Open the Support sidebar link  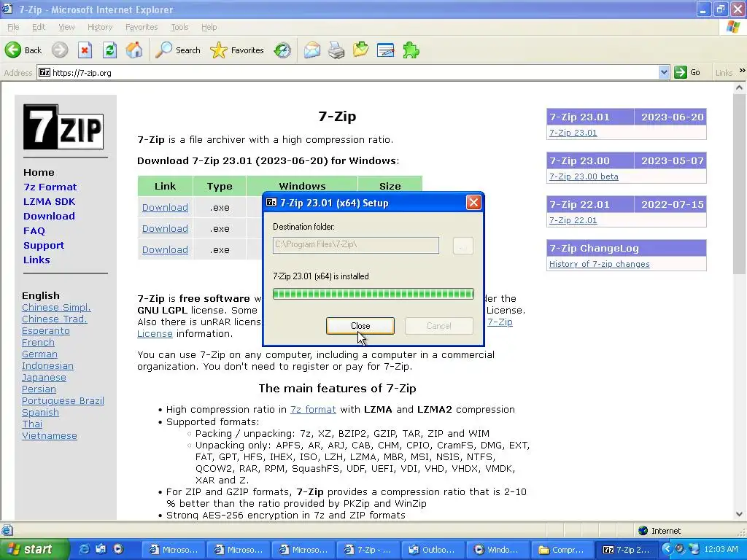(x=44, y=245)
